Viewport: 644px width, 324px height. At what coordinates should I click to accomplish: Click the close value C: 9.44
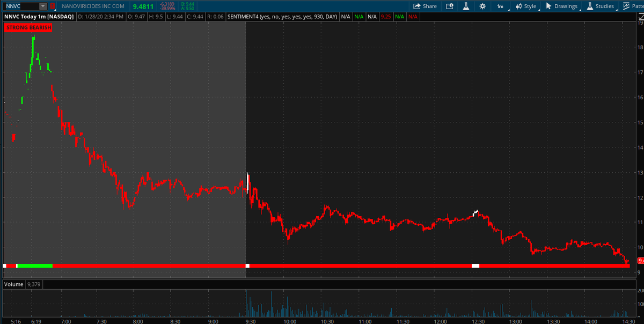click(195, 17)
